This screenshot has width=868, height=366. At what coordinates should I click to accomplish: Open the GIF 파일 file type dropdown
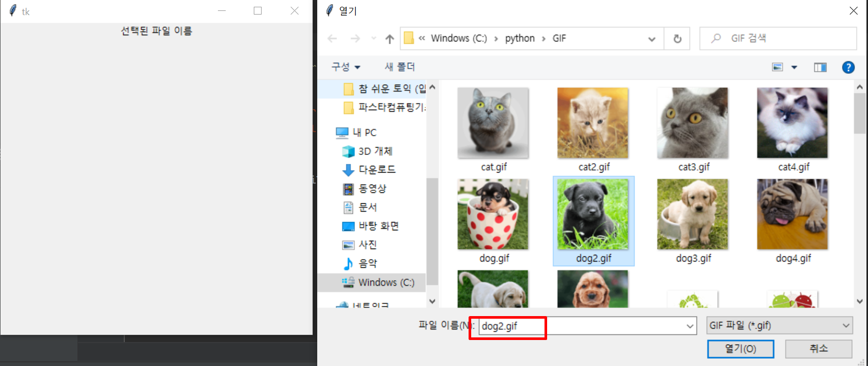[779, 325]
